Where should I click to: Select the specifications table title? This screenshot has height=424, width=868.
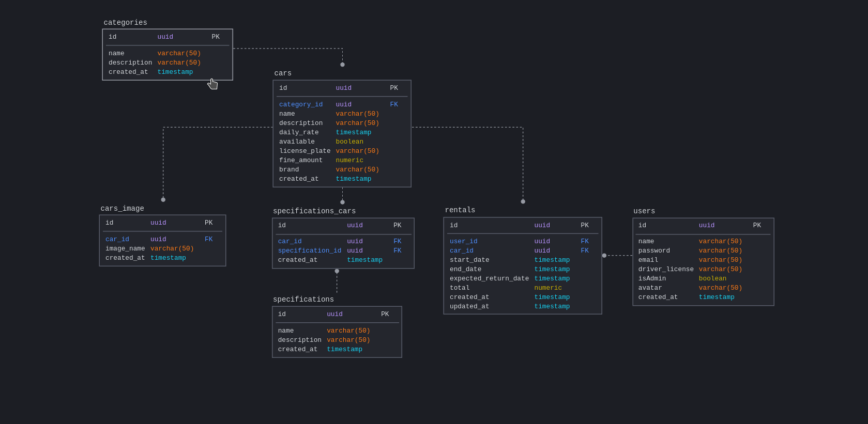point(303,300)
